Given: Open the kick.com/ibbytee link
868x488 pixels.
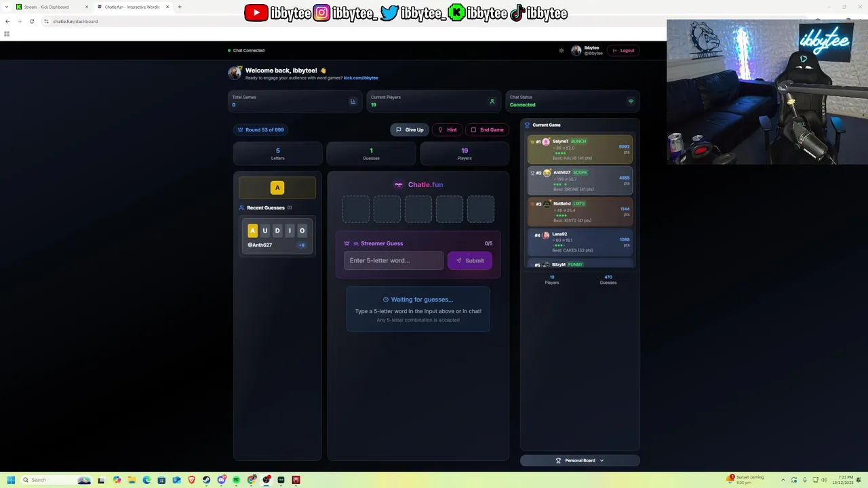Looking at the screenshot, I should coord(361,78).
